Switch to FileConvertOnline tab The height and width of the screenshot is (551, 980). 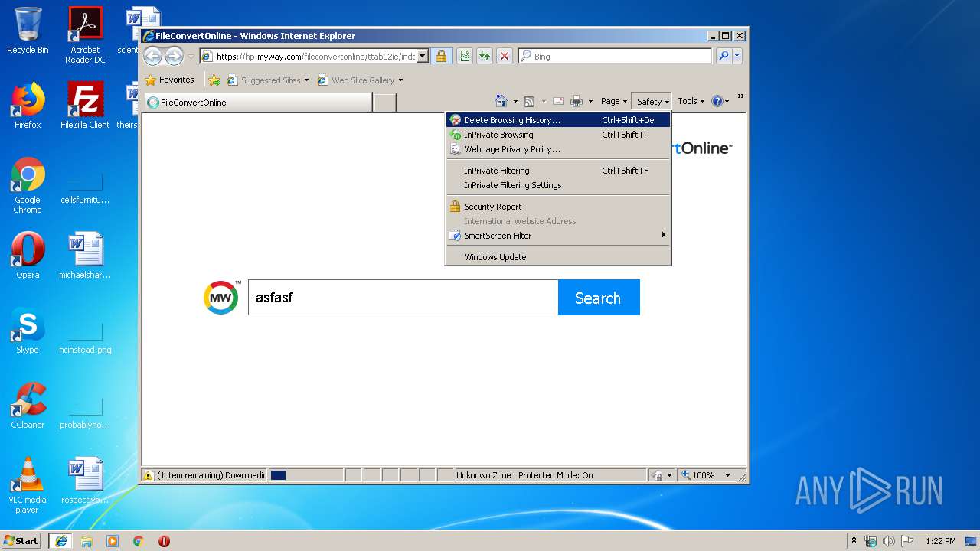tap(258, 103)
